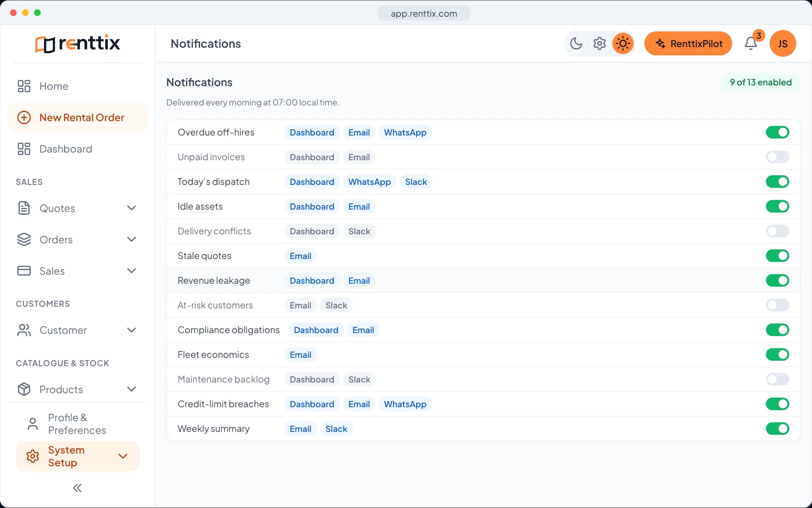Screen dimensions: 812x508
Task: Enable Delivery conflicts toggle
Action: click(777, 231)
